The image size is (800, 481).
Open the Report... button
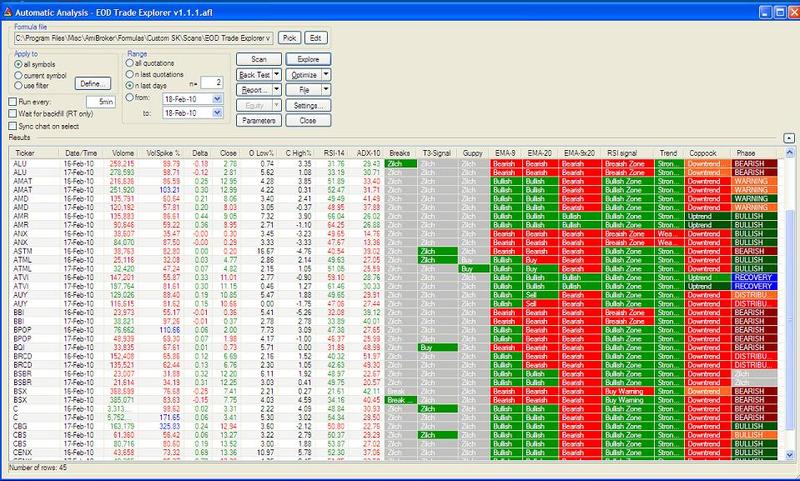254,90
